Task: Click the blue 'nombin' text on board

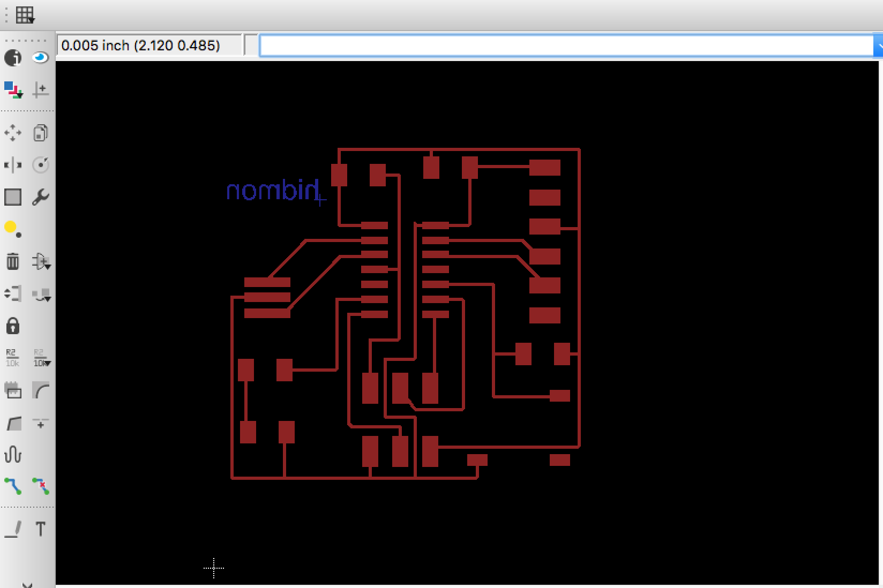Action: pos(273,190)
